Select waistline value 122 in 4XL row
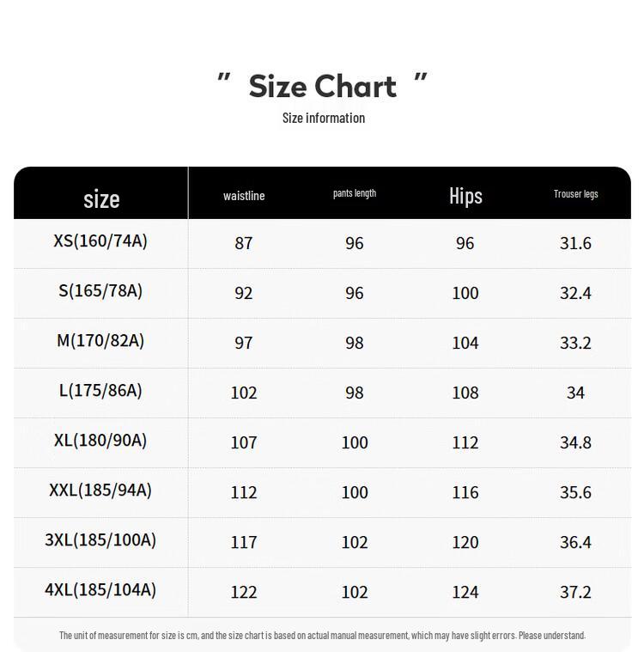Viewport: 644px width, 652px height. point(244,592)
